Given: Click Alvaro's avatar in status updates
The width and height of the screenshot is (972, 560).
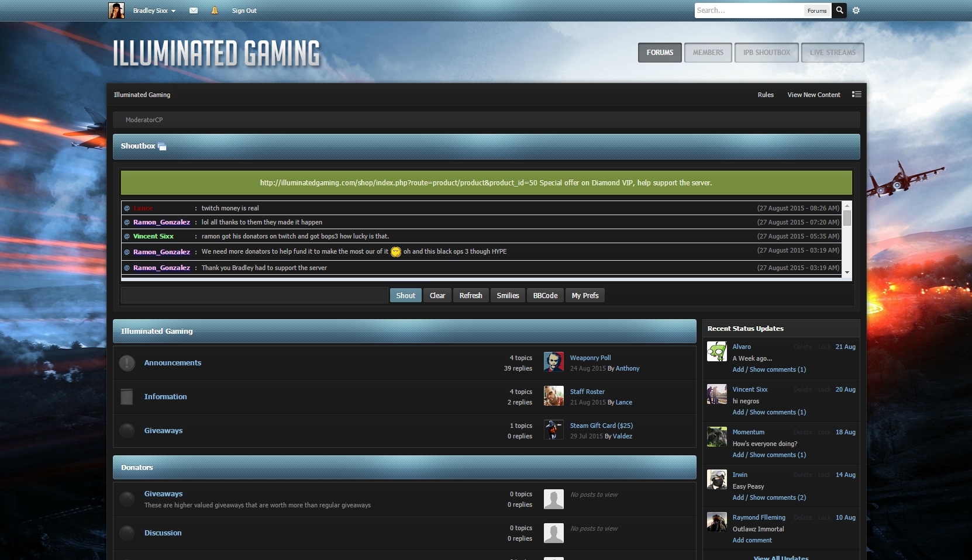Looking at the screenshot, I should [717, 351].
